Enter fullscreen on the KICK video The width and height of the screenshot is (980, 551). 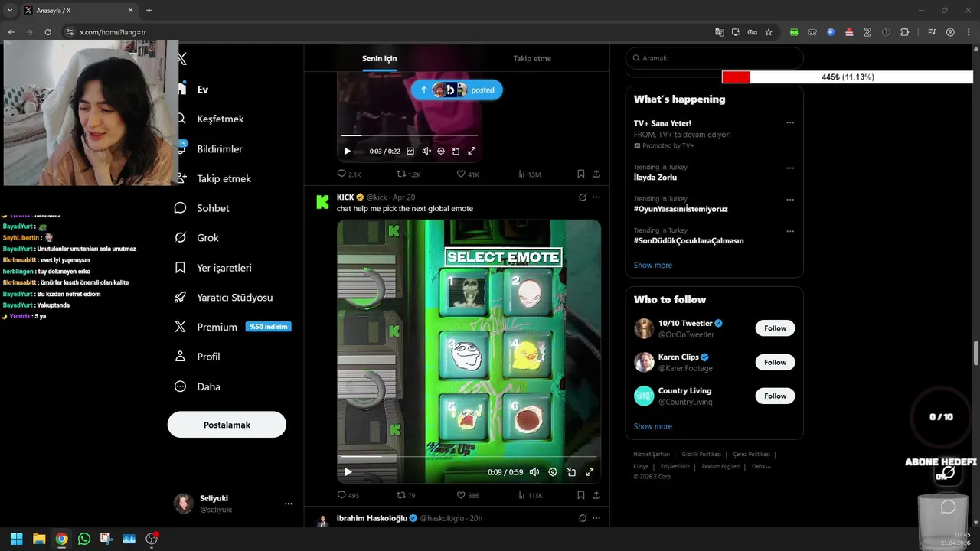click(x=590, y=472)
